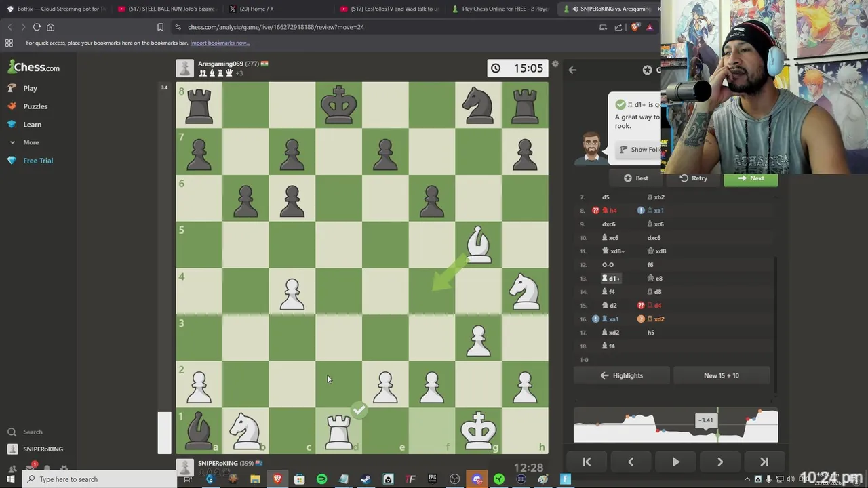This screenshot has width=868, height=488.
Task: Click the Retry button
Action: [x=693, y=178]
